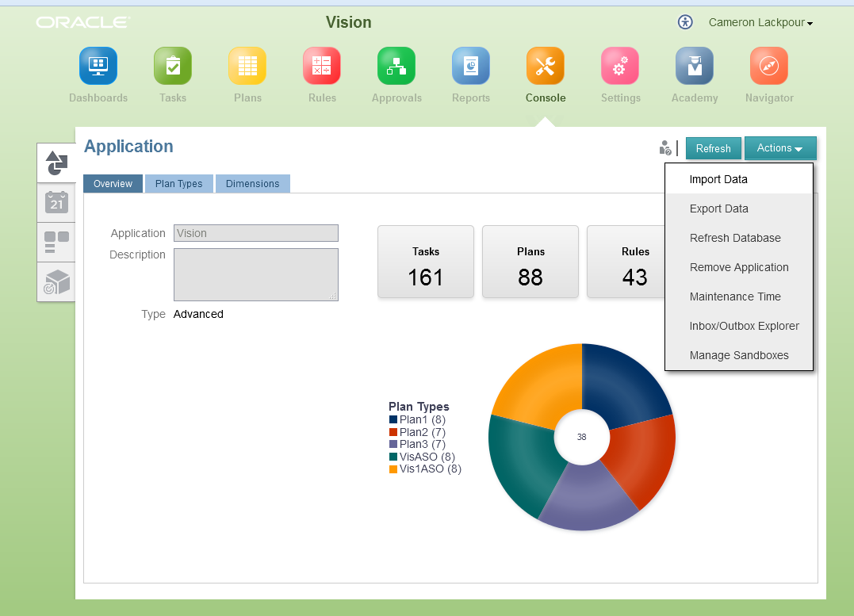Click the pie chart center total 38
854x616 pixels.
pos(582,437)
